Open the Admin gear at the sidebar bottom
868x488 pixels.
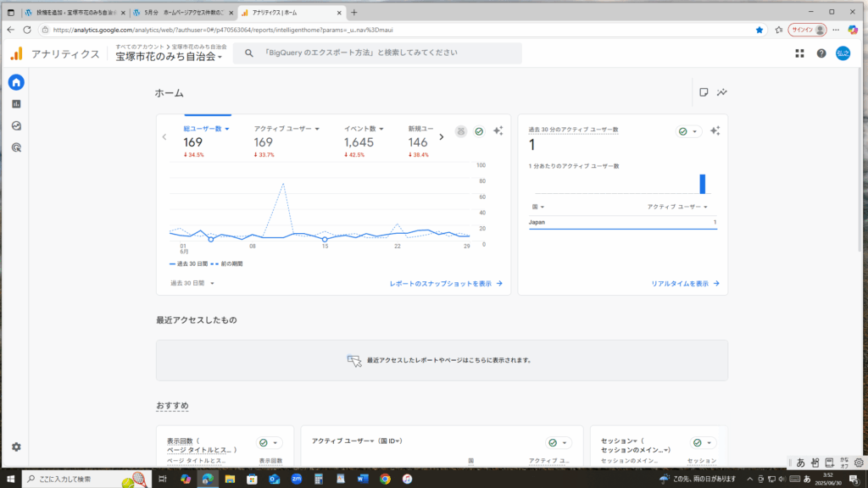coord(16,447)
